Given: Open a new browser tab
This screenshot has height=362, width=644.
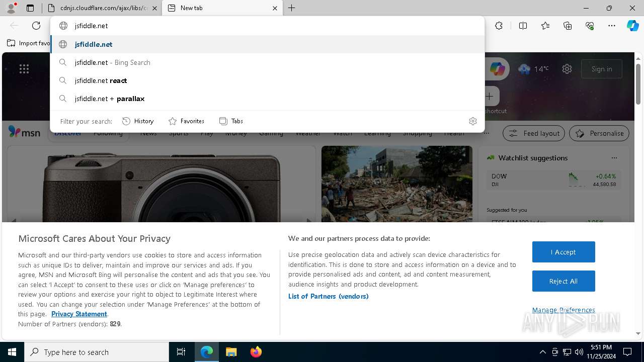Looking at the screenshot, I should point(292,8).
